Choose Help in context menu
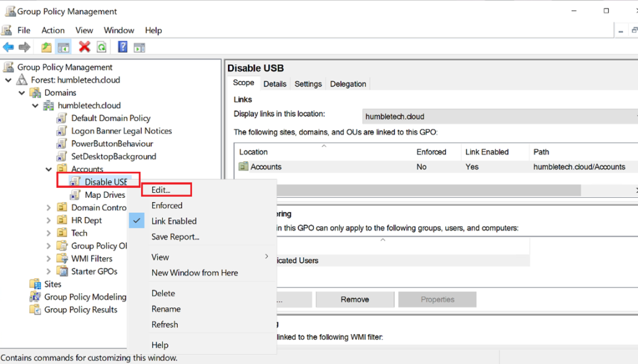 202,345
